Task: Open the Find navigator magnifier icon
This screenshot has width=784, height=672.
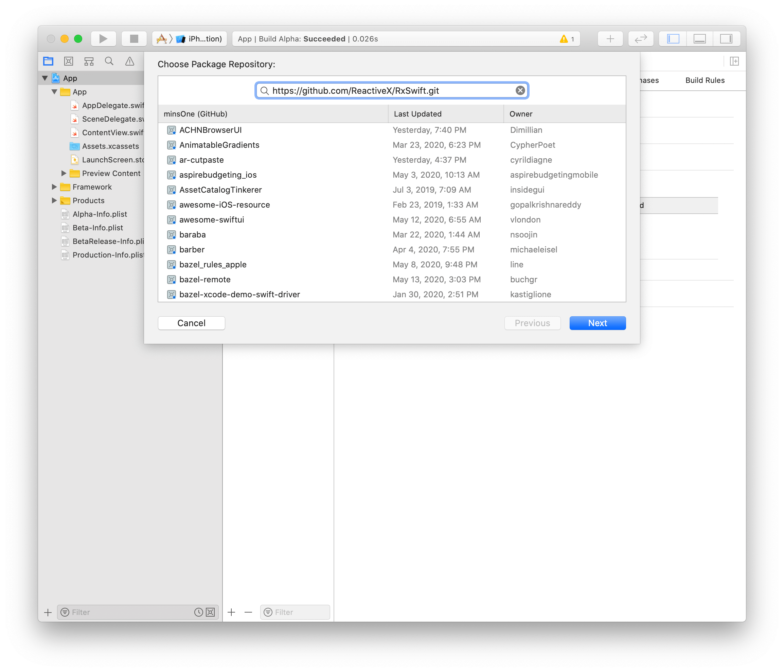Action: coord(109,61)
